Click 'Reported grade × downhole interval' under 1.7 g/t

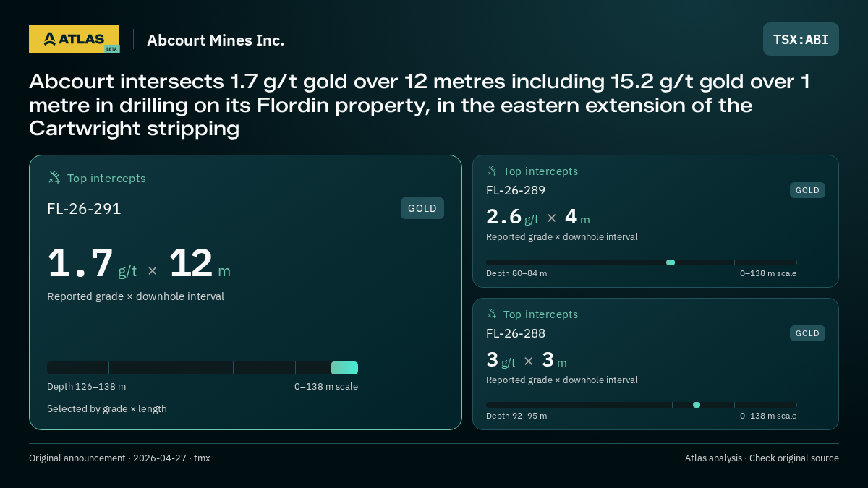pyautogui.click(x=135, y=296)
